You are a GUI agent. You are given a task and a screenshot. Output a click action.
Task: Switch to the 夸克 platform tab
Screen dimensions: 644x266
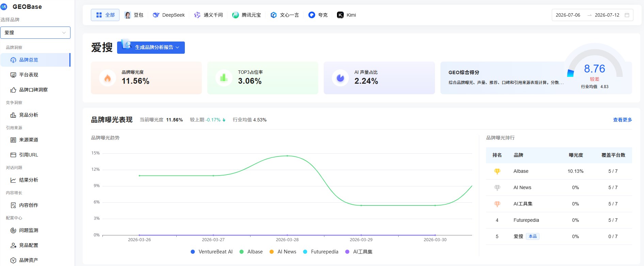coord(318,15)
